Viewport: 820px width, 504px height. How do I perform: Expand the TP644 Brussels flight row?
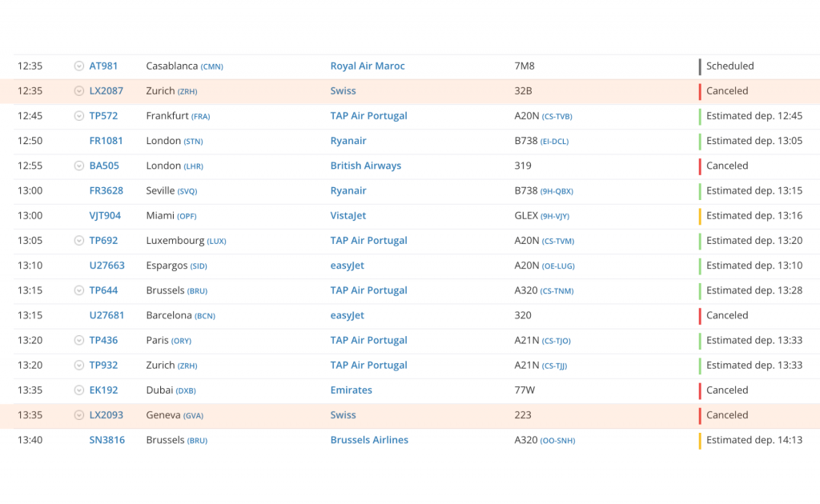coord(78,290)
